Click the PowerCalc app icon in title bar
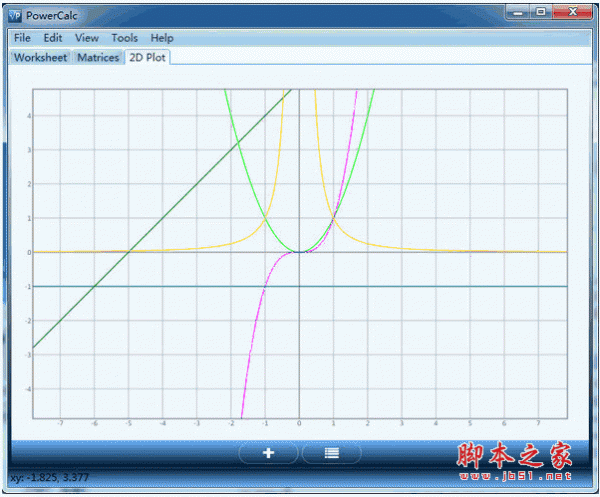The image size is (600, 497). click(x=15, y=16)
